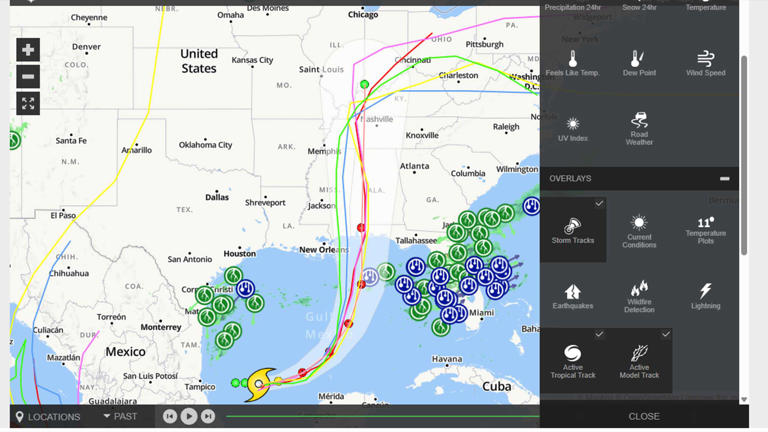This screenshot has height=432, width=768.
Task: Skip to the previous frame
Action: click(x=170, y=416)
